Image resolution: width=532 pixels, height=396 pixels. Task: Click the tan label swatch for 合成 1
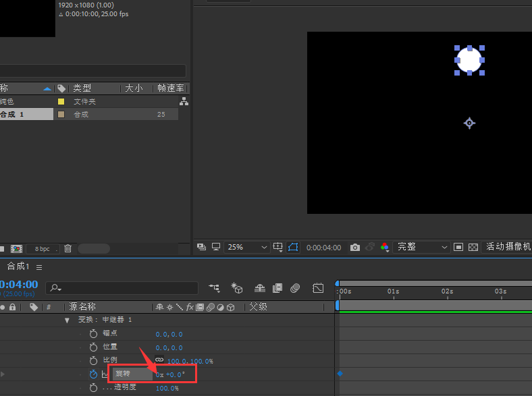[x=61, y=114]
